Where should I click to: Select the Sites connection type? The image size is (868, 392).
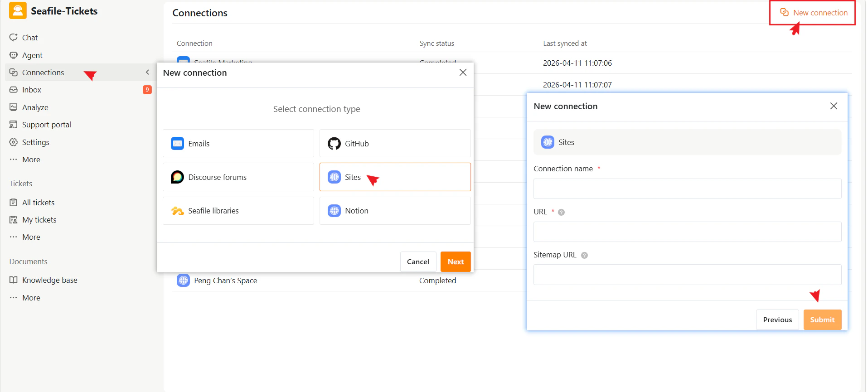click(x=395, y=177)
